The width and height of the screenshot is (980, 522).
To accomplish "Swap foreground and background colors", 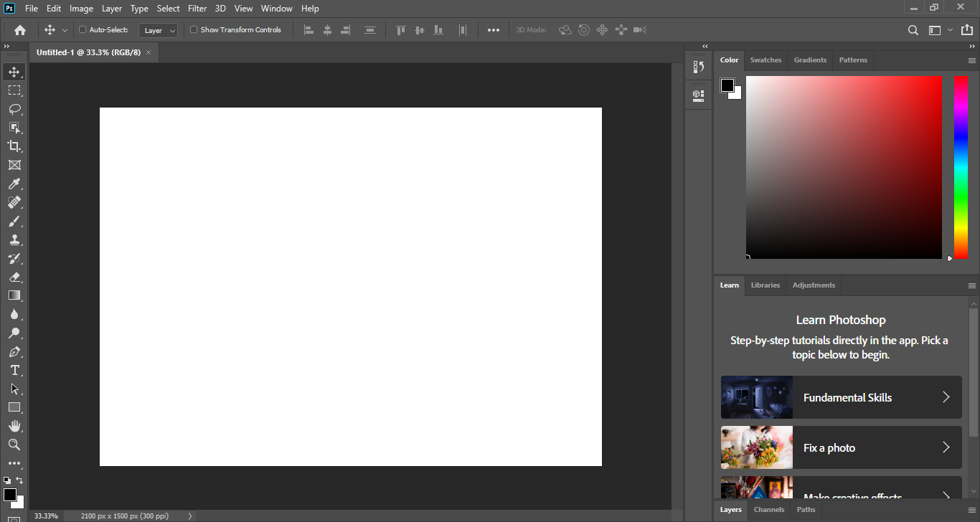I will coord(20,480).
